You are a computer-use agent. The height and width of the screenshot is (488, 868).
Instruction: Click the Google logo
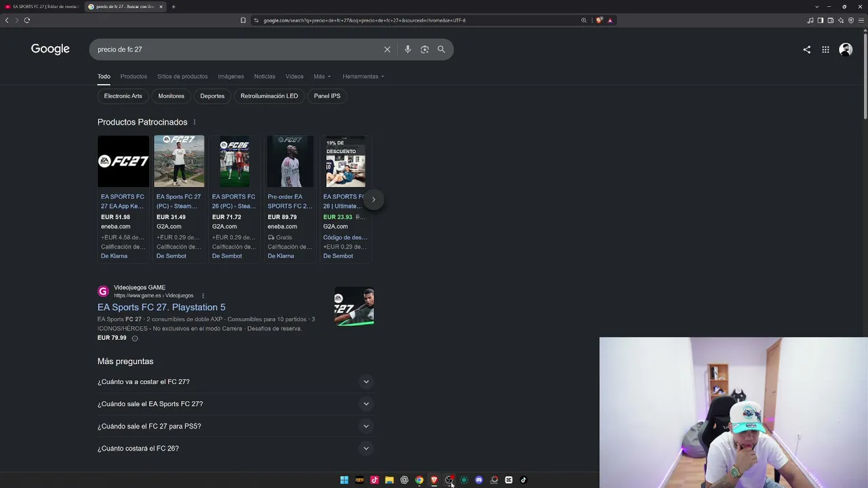point(50,49)
